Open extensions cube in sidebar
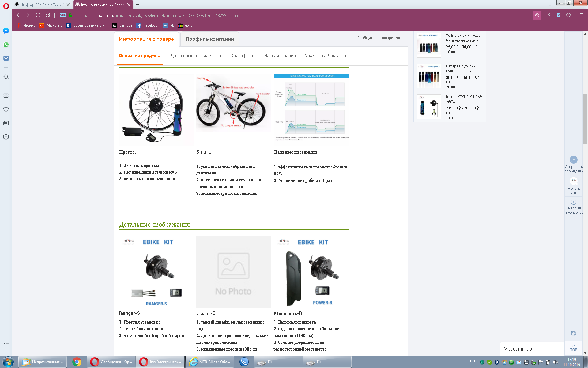 click(6, 137)
